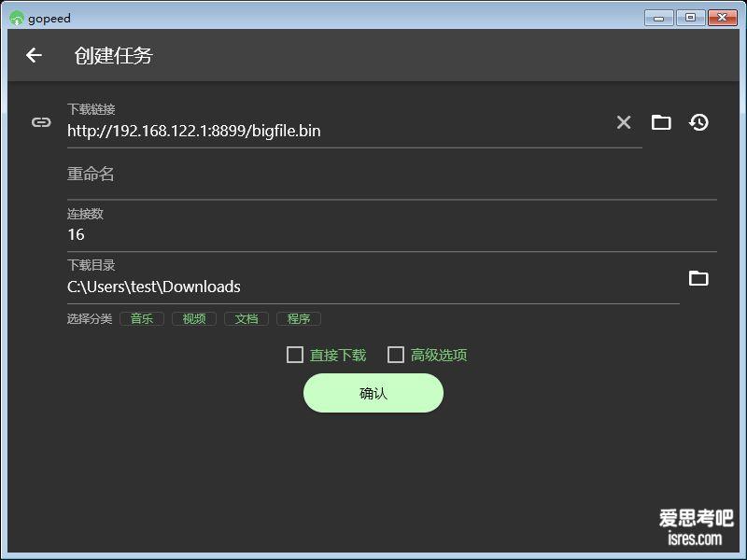Viewport: 747px width, 560px height.
Task: Clear the download link with X
Action: [624, 122]
